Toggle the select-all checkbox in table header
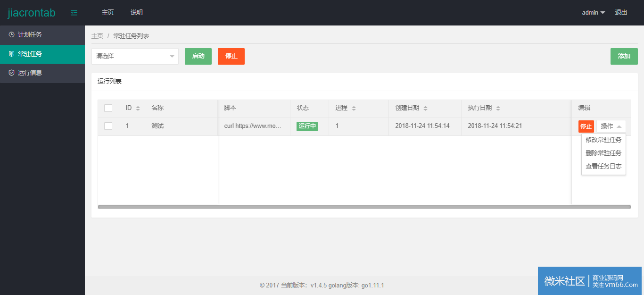The height and width of the screenshot is (295, 644). click(x=108, y=108)
